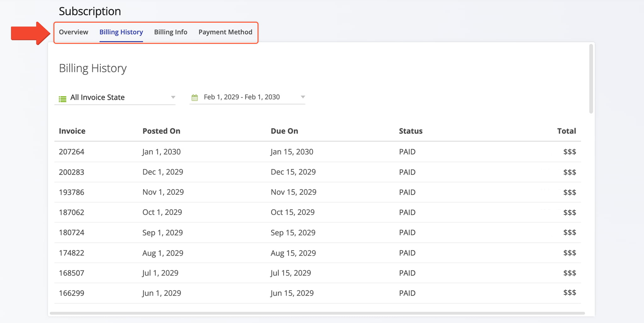The width and height of the screenshot is (644, 323).
Task: Sort by the Due On column header
Action: (x=284, y=131)
